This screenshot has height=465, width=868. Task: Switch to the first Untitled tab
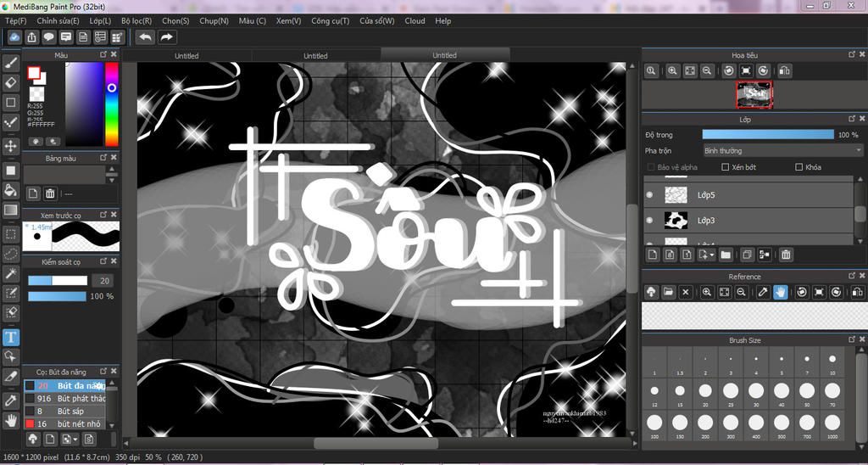(186, 55)
